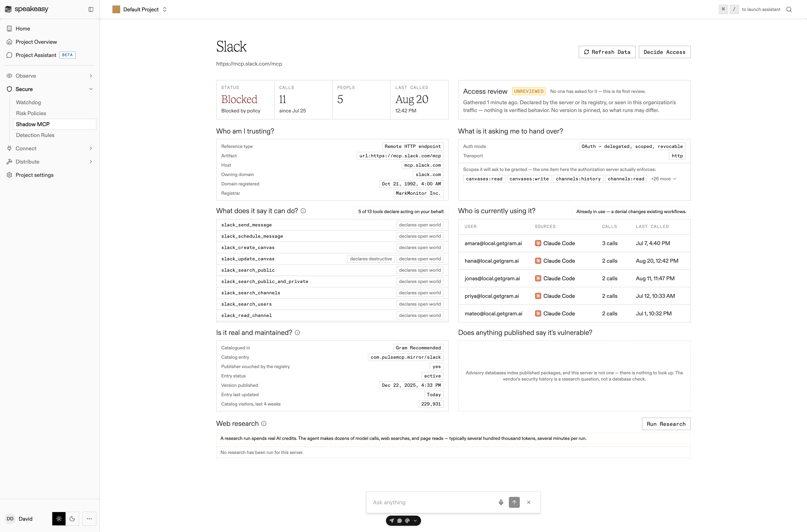Click 'declares destructive' tag on slack_update_canvas

[371, 259]
